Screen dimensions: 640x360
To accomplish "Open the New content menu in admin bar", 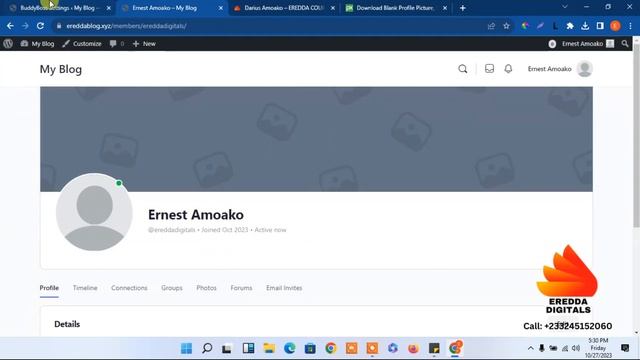I will tap(144, 44).
